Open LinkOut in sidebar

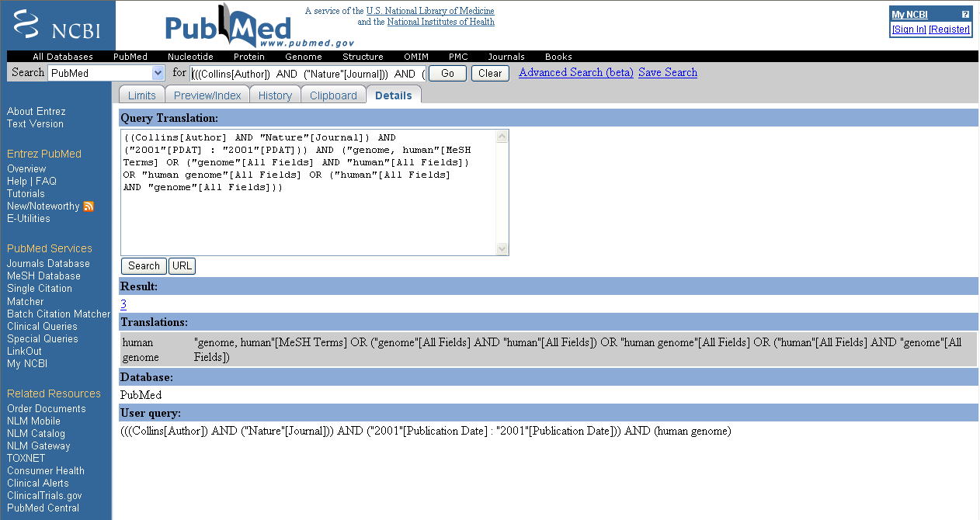click(x=25, y=352)
